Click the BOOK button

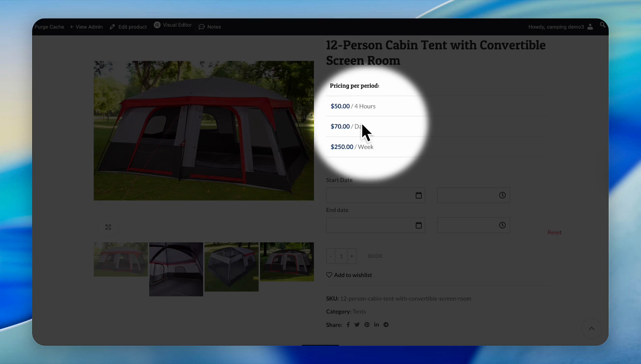click(x=375, y=256)
